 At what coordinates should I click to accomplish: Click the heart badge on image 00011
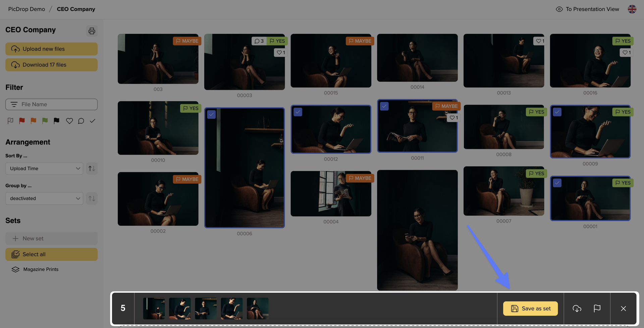pyautogui.click(x=453, y=118)
